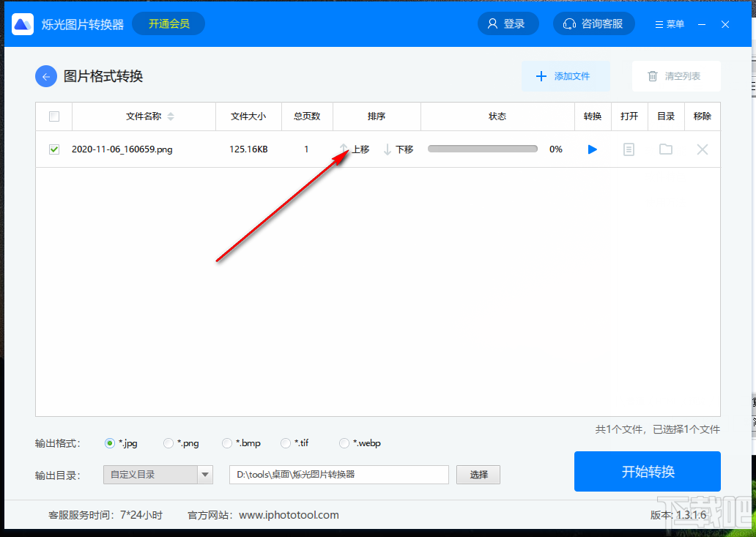Toggle the select-all checkbox in the table header
The width and height of the screenshot is (756, 537).
(x=53, y=116)
